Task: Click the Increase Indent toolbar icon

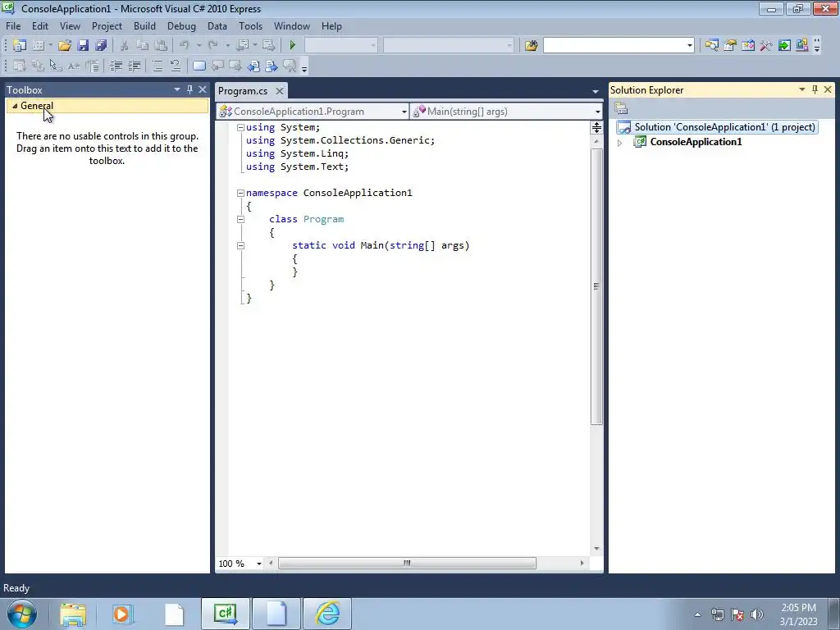Action: click(x=135, y=66)
